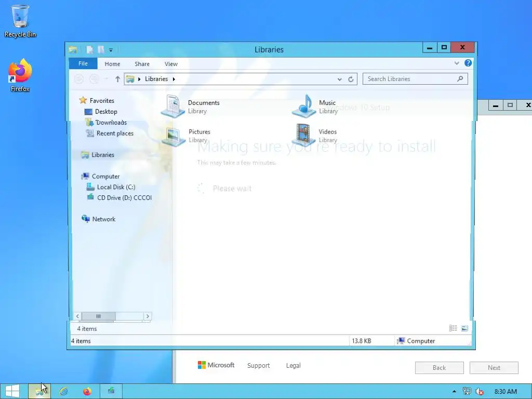
Task: Select Network in the navigation pane
Action: click(x=98, y=219)
